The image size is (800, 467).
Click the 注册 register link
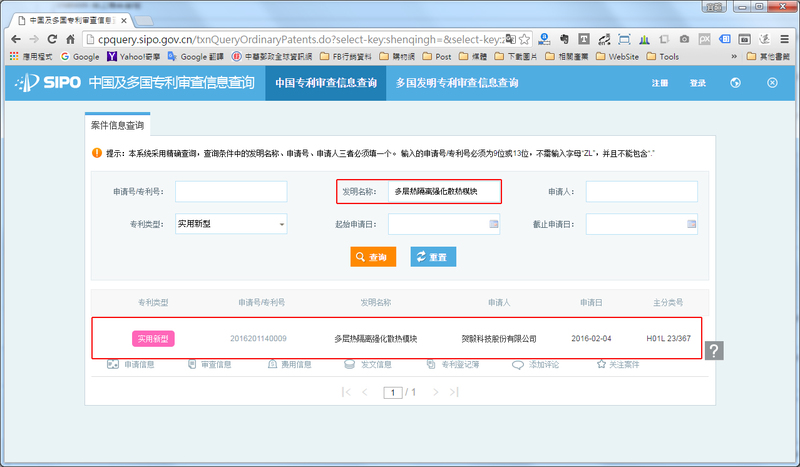coord(660,83)
